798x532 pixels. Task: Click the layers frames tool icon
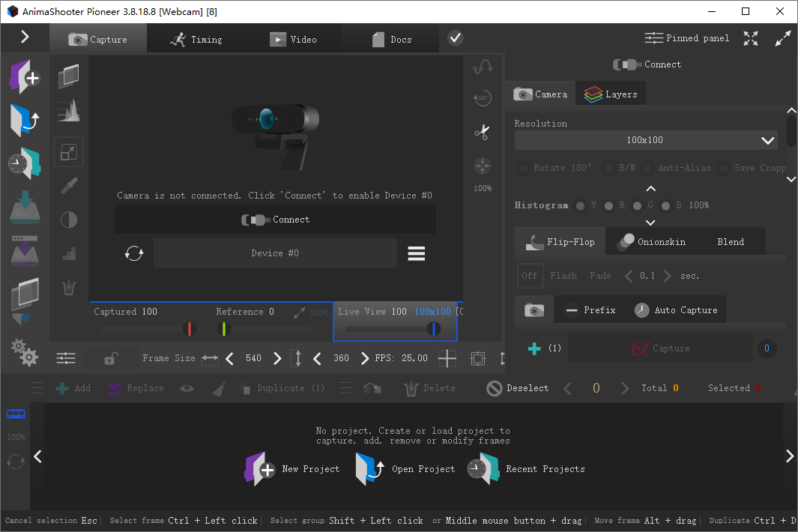(x=69, y=76)
